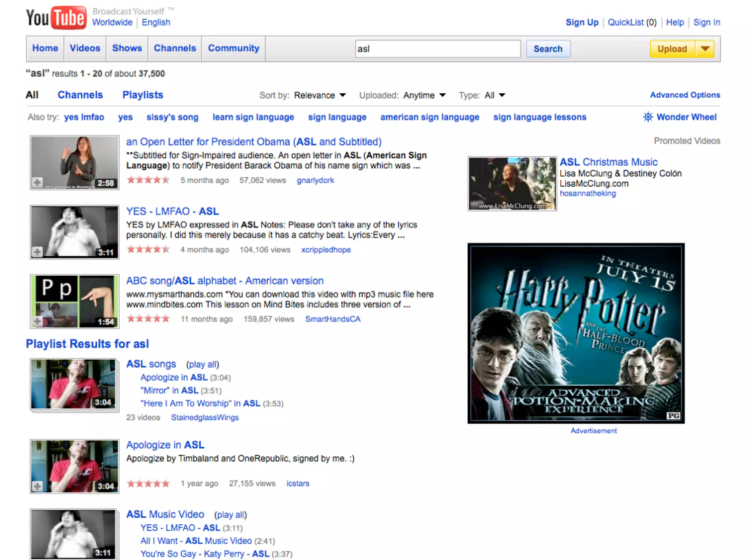Click star rating under ABC song video
The width and height of the screenshot is (747, 560).
pos(148,319)
